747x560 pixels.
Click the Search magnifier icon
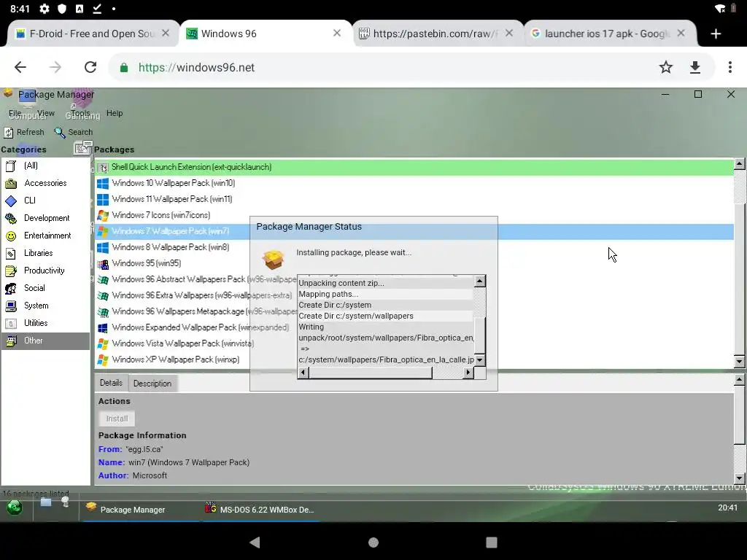tap(60, 133)
